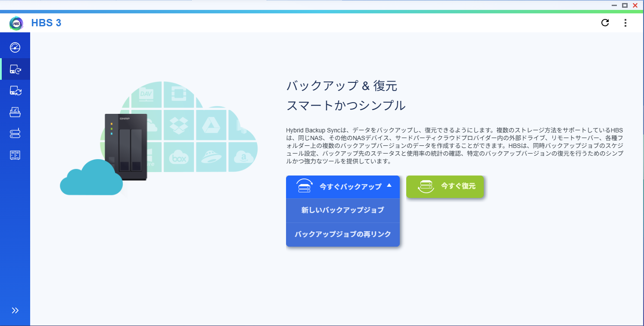Choose バックアップジョブの再リンク menu item
The height and width of the screenshot is (326, 644).
(342, 235)
